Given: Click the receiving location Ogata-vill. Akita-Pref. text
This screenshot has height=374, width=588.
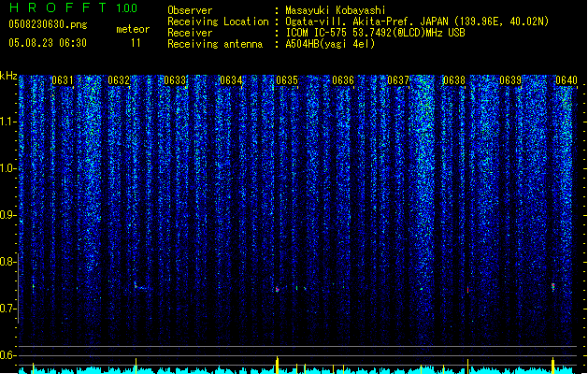Looking at the screenshot, I should point(348,22).
